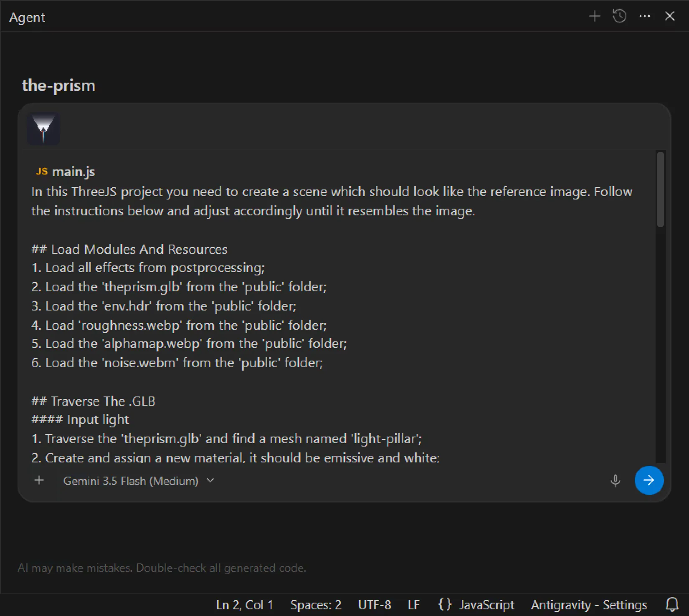Change end of line sequence LF

(x=414, y=605)
